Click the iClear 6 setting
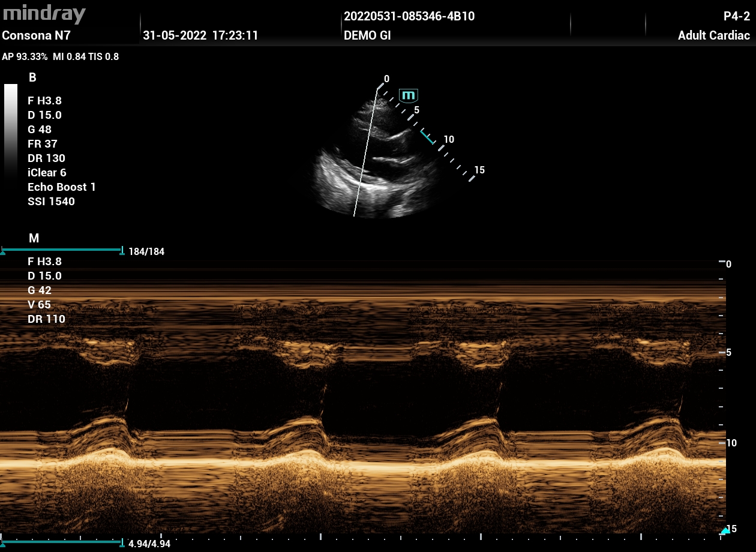Image resolution: width=756 pixels, height=552 pixels. pos(47,173)
